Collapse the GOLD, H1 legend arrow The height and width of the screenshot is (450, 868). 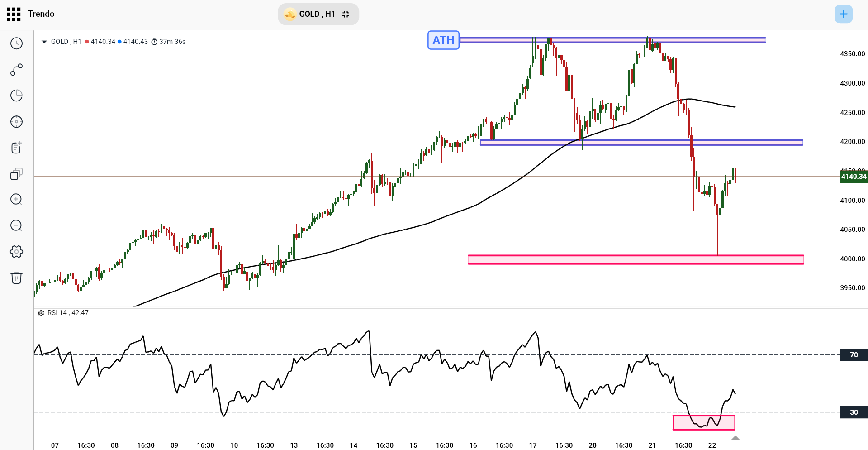[44, 42]
